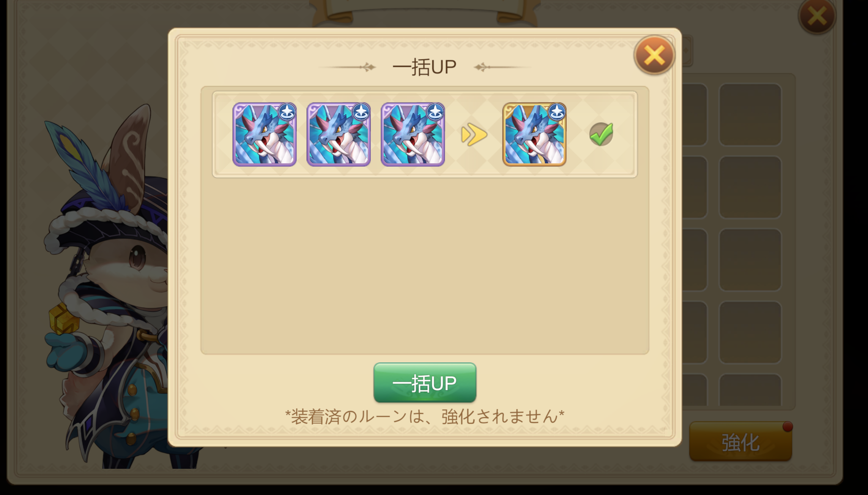Click the 強化 button behind the dialog
Viewport: 868px width, 495px height.
click(740, 442)
